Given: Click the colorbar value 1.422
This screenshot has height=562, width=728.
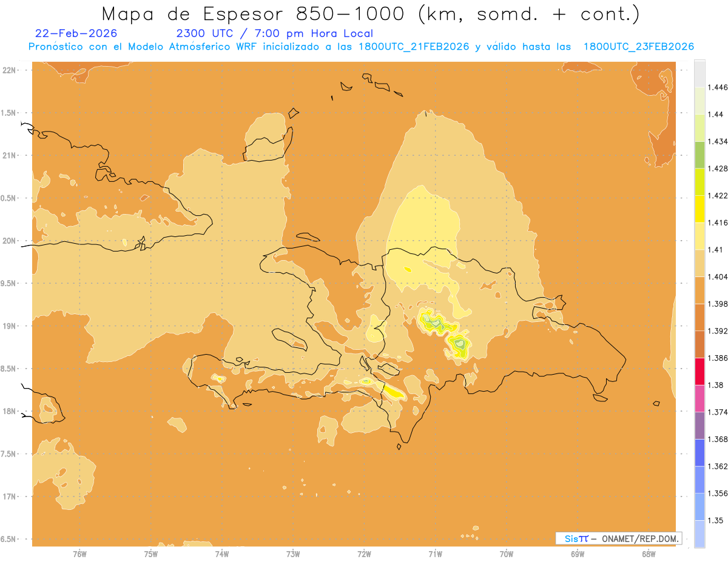Looking at the screenshot, I should 719,195.
